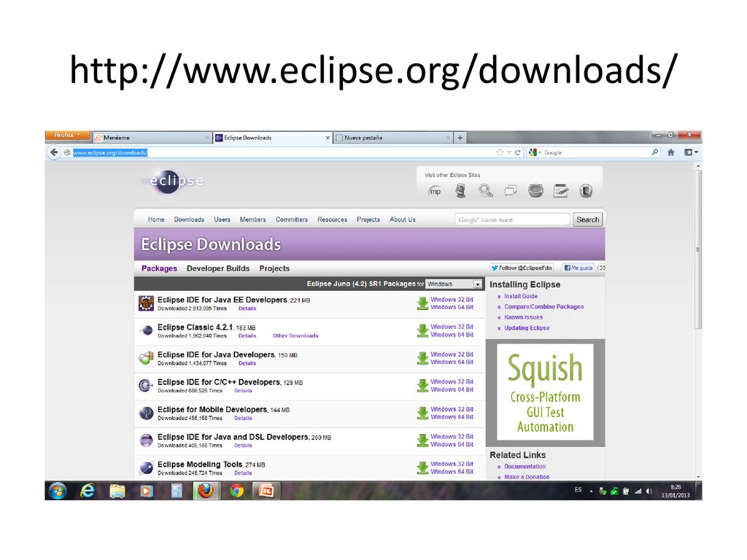Open Members in the Eclipse navigation bar
The image size is (747, 560).
pyautogui.click(x=253, y=219)
